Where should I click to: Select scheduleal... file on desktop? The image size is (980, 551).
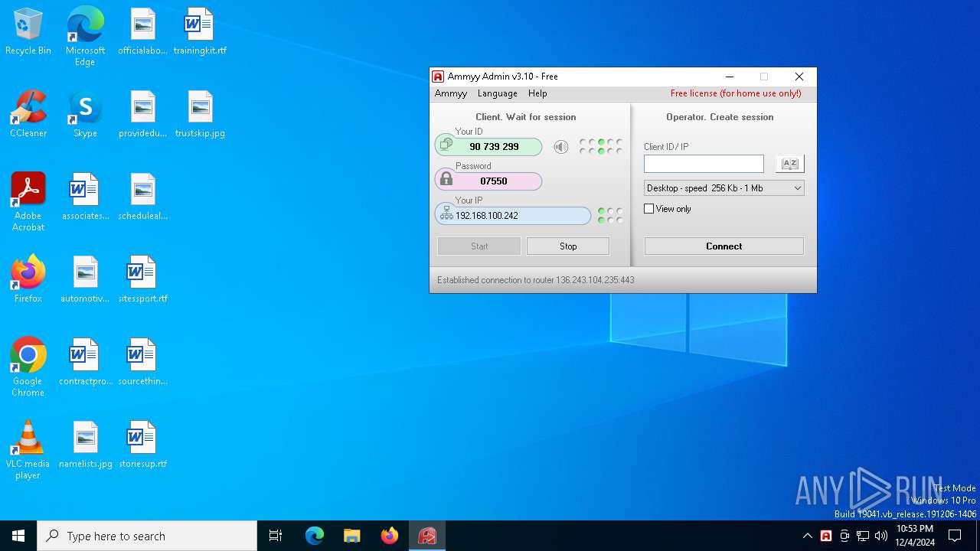tap(142, 196)
